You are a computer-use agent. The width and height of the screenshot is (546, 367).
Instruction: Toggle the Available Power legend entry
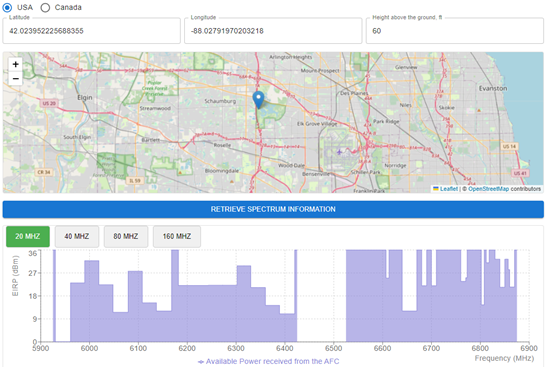tap(268, 361)
